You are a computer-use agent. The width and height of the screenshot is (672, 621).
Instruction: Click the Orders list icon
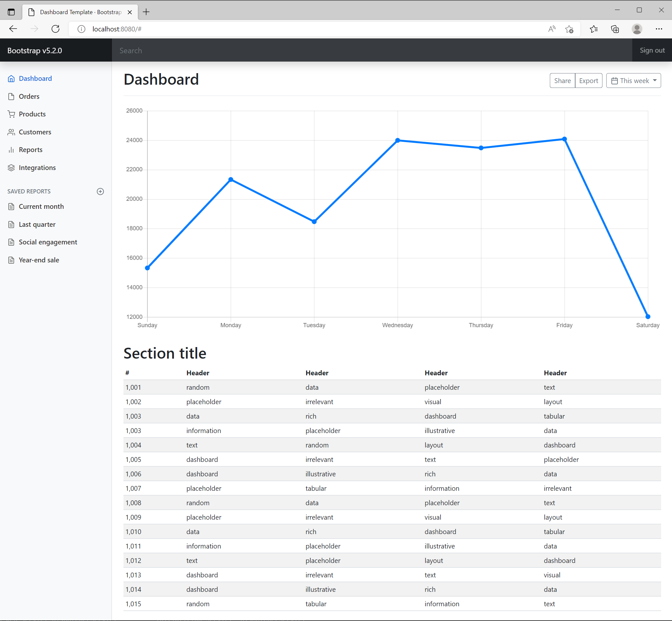(x=11, y=96)
